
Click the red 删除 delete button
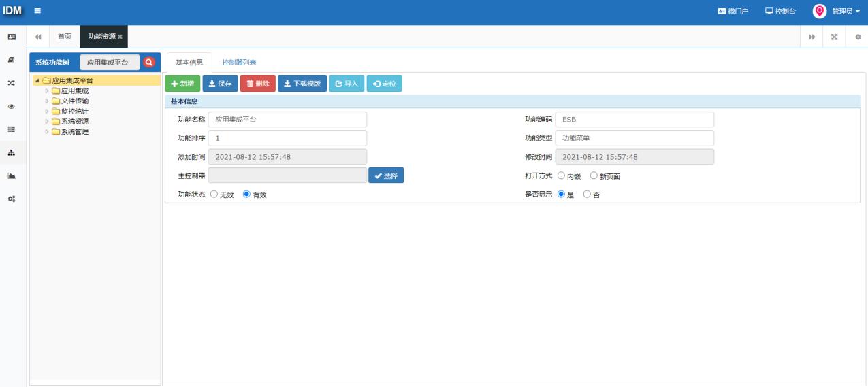click(258, 84)
